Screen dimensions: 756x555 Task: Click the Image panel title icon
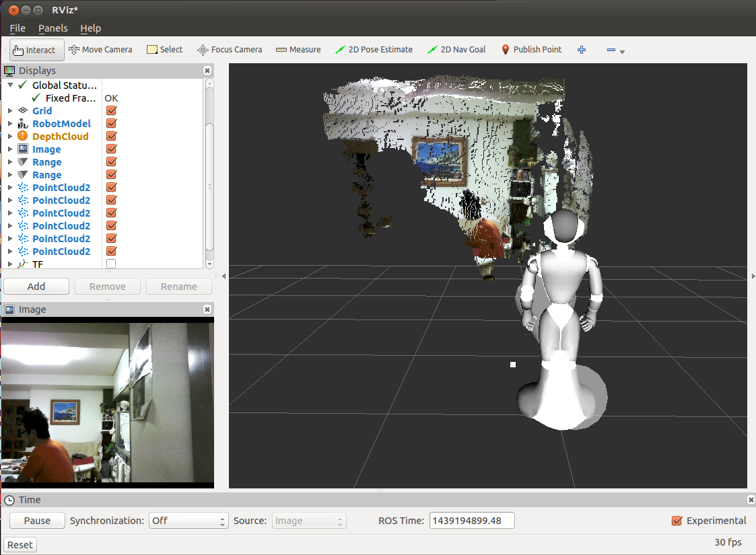[9, 309]
